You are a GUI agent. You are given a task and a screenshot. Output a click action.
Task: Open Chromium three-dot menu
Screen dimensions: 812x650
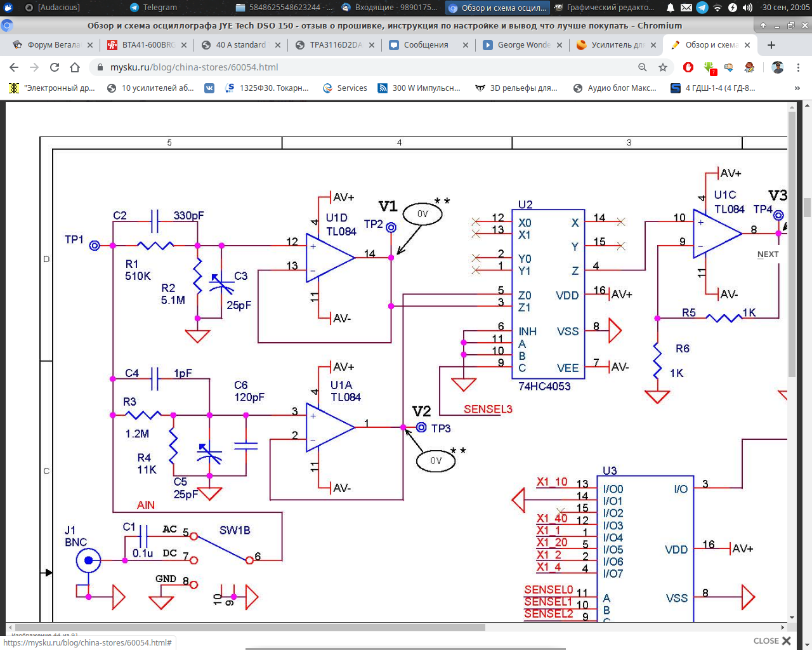(798, 67)
